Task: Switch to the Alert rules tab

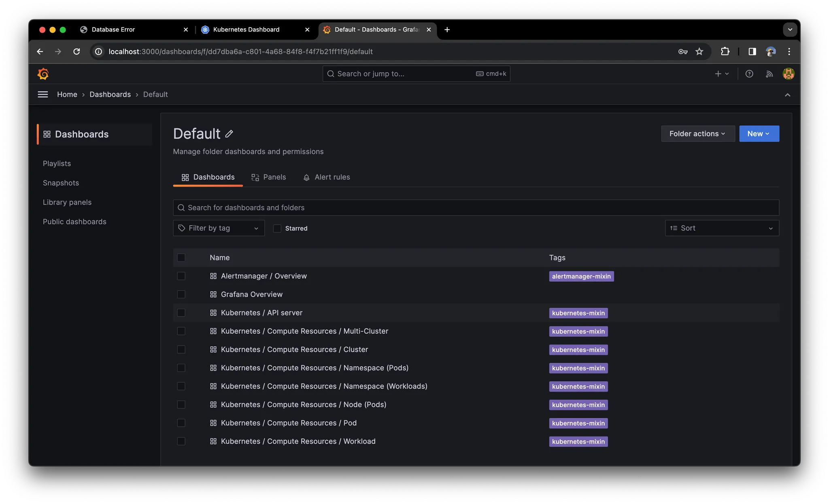Action: [x=327, y=177]
